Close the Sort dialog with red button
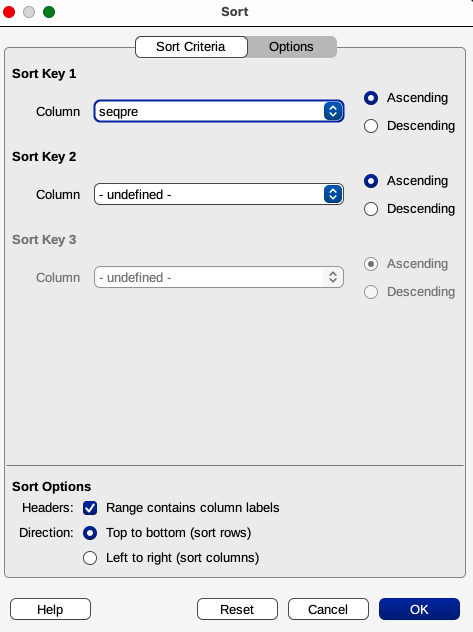This screenshot has height=632, width=473. (x=9, y=12)
